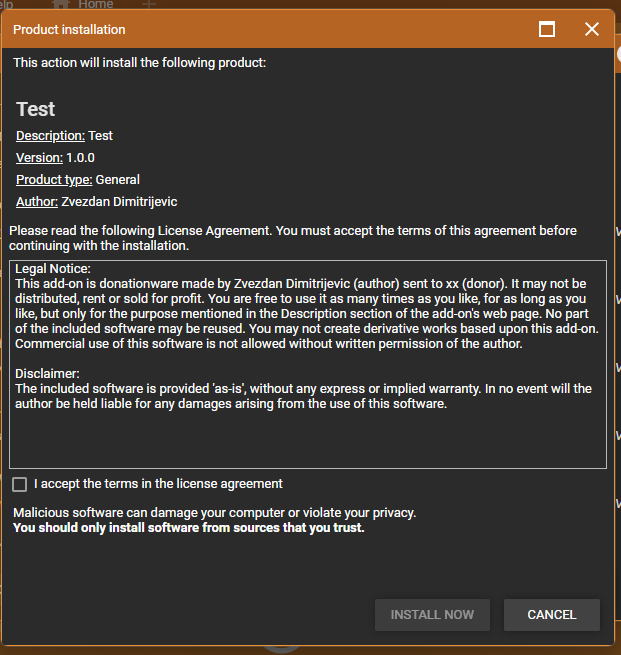Click the Version label
This screenshot has width=621, height=655.
[x=39, y=158]
